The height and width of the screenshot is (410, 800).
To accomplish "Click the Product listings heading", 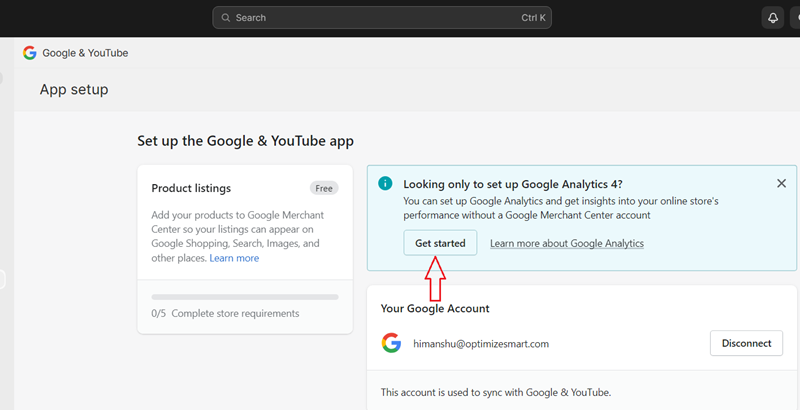I will click(191, 188).
